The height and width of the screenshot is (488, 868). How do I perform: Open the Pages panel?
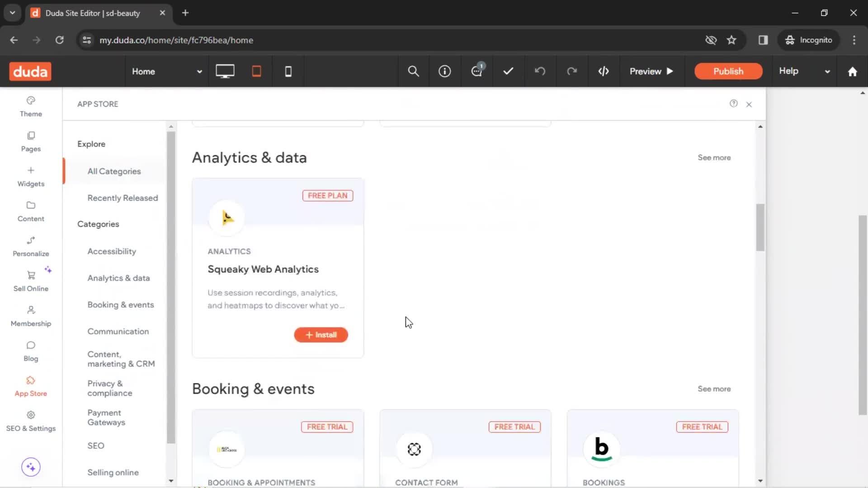click(31, 141)
